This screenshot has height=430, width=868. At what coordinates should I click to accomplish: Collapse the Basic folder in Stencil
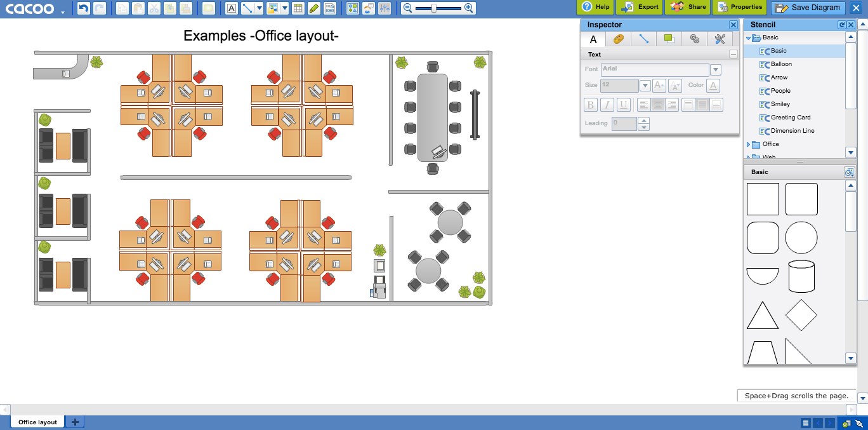pos(749,38)
